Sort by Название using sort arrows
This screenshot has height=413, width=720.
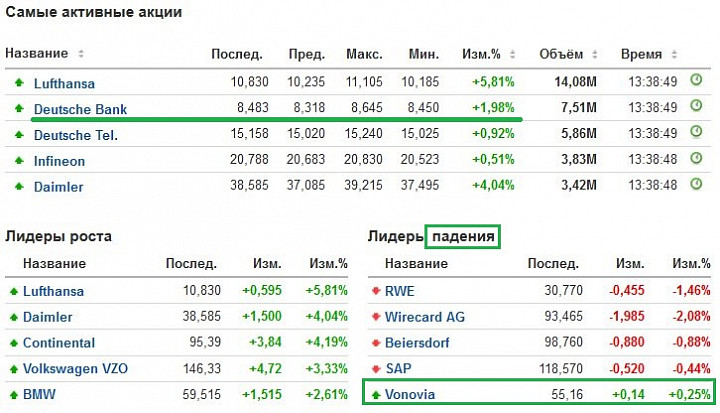pyautogui.click(x=81, y=54)
